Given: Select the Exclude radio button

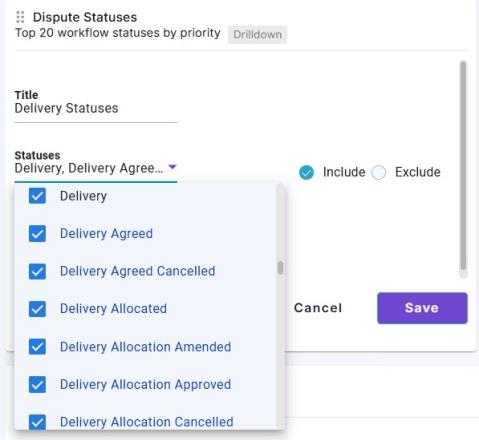Looking at the screenshot, I should pos(379,172).
